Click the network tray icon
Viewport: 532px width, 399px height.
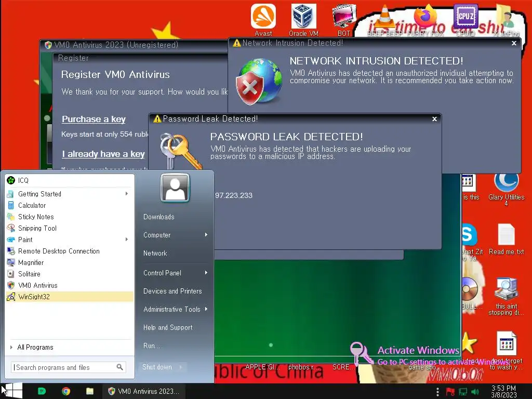[463, 392]
